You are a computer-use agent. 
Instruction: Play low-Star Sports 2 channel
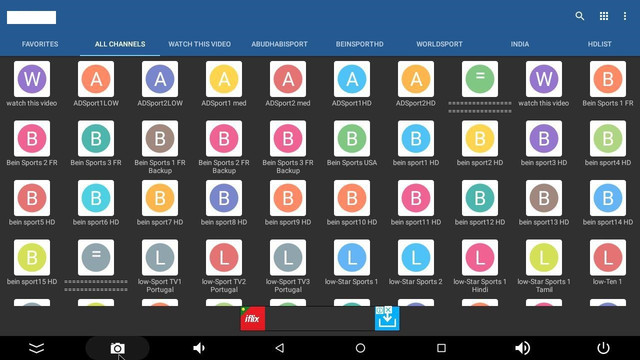click(416, 258)
